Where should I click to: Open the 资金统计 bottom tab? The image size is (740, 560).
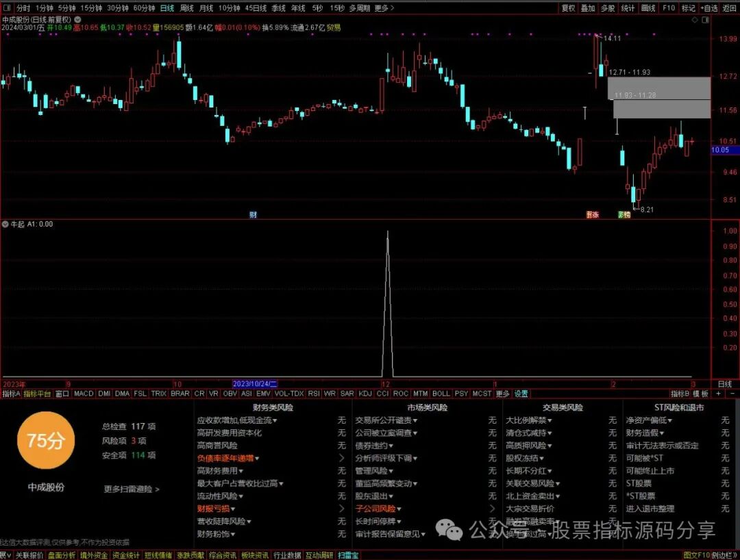click(125, 556)
